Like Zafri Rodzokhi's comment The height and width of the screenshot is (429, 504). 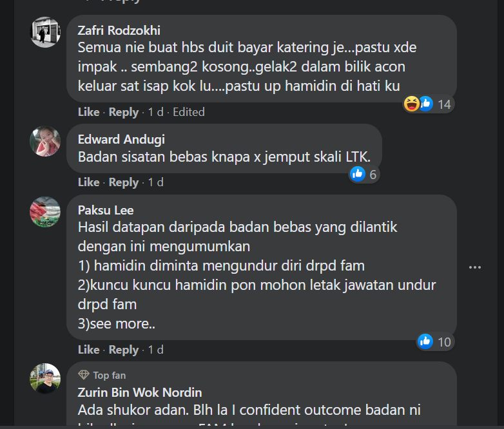coord(88,112)
